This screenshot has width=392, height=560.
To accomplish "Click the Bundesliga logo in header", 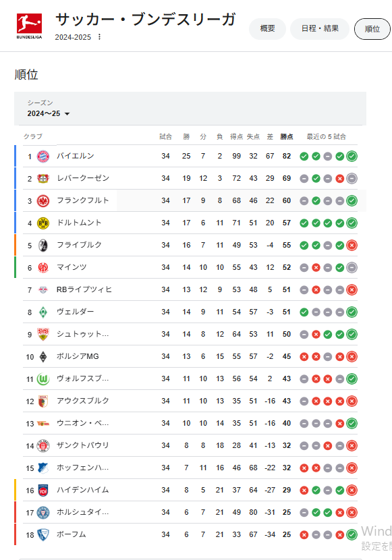I will coord(29,26).
